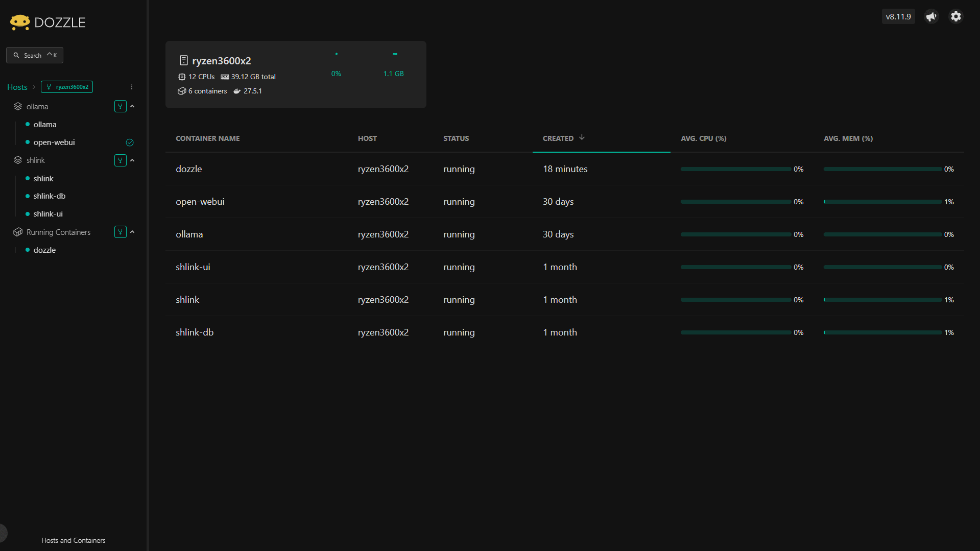Click the Docker whale icon beside 27.5.1

[237, 91]
